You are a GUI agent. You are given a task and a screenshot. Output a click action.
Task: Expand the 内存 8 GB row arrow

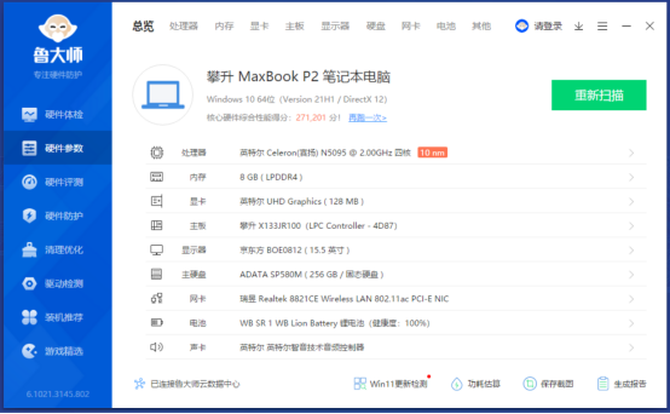point(631,177)
